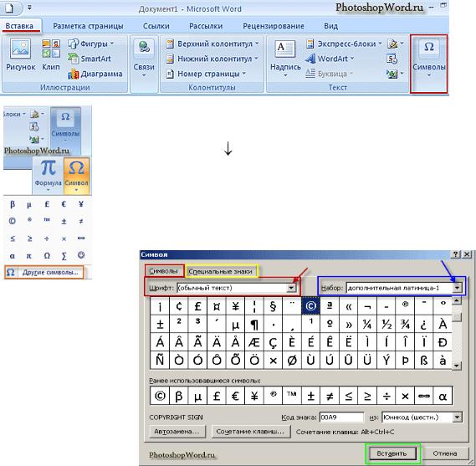Screen dimensions: 476x466
Task: Open the Рецензирование ribbon tab
Action: coord(274,26)
